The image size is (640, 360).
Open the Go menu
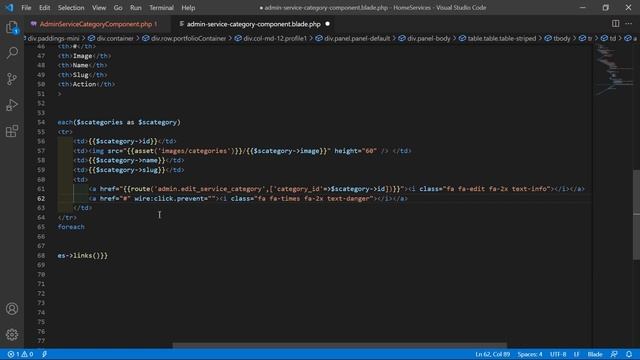click(x=118, y=7)
